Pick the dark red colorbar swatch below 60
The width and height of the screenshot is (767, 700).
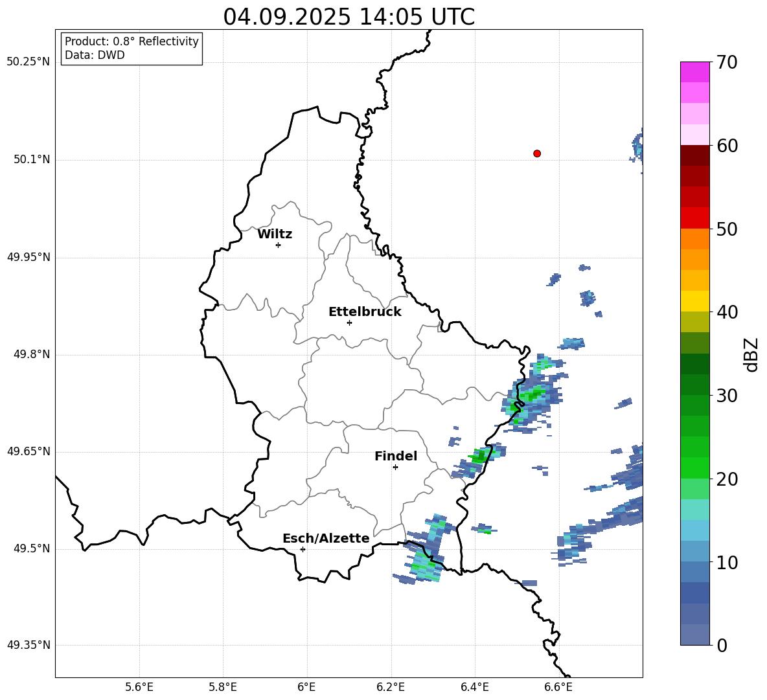click(694, 155)
